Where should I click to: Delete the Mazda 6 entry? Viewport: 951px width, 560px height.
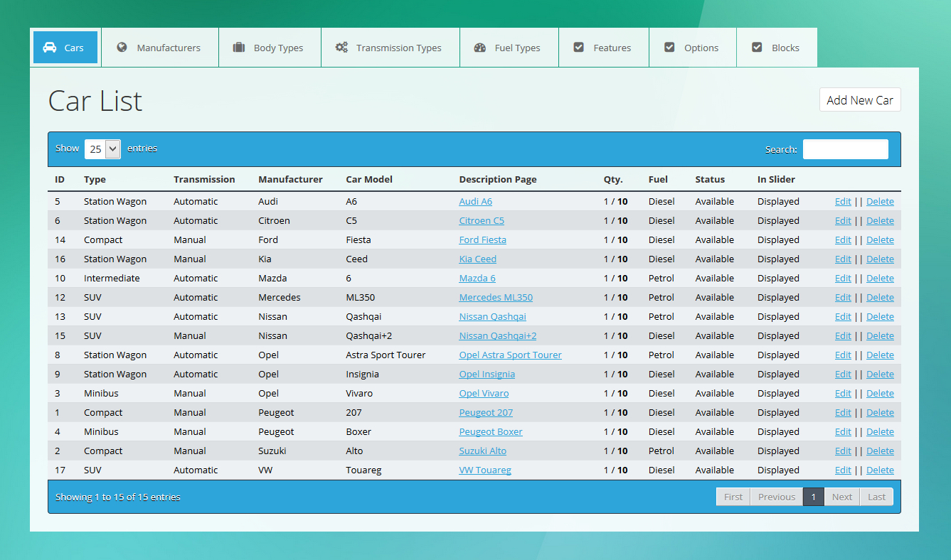click(x=881, y=278)
